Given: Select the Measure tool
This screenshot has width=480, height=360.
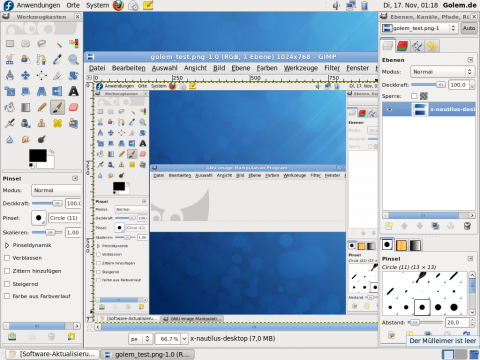Looking at the screenshot, I should [10, 75].
